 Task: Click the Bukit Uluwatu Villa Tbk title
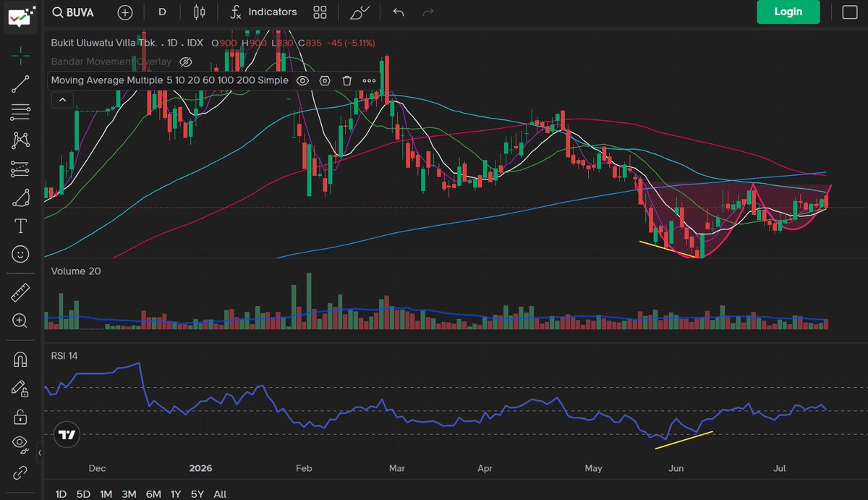(103, 43)
